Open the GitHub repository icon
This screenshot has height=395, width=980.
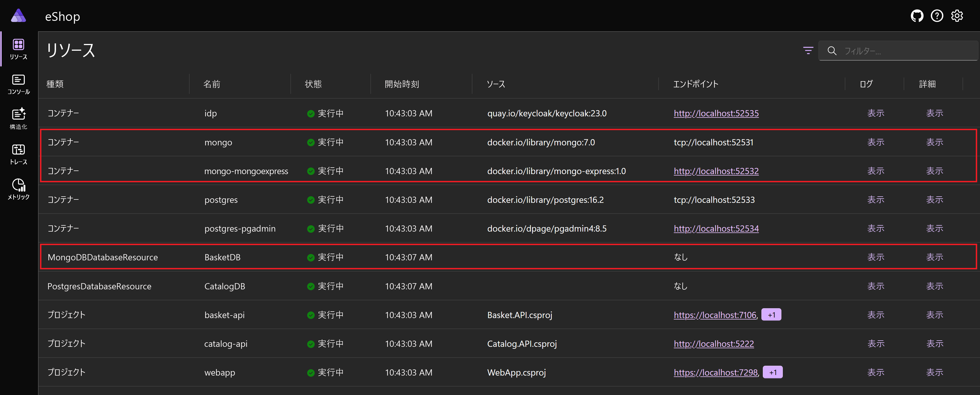[x=917, y=16]
